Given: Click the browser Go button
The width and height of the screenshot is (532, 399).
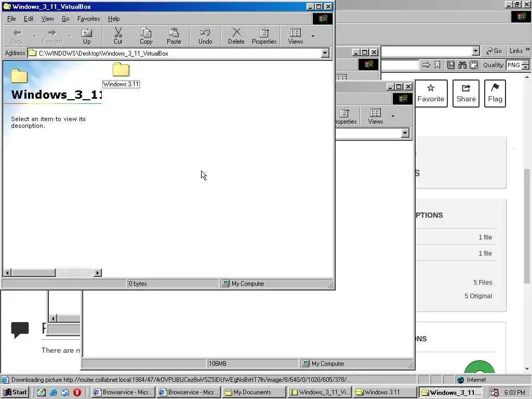Looking at the screenshot, I should pyautogui.click(x=494, y=51).
